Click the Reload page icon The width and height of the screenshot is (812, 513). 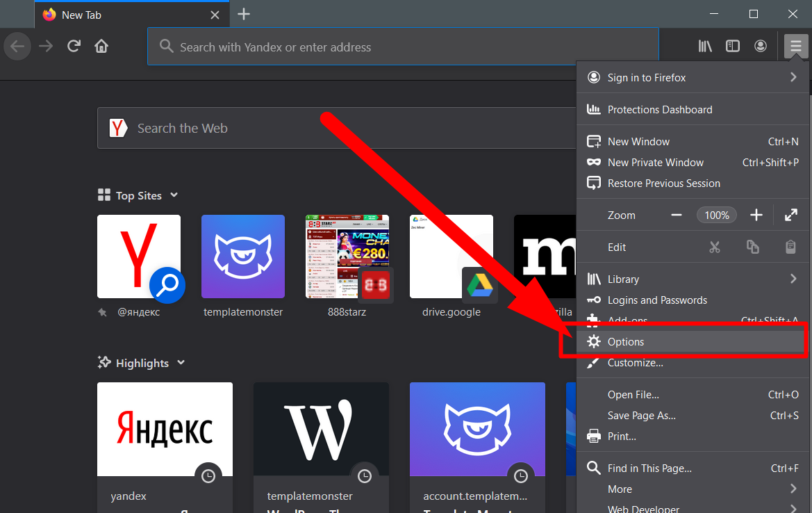[74, 47]
